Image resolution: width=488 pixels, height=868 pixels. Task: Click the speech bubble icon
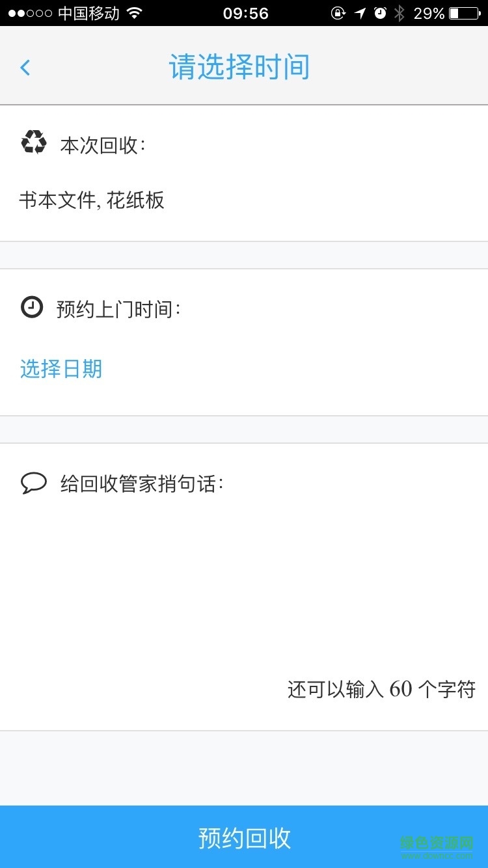point(34,483)
